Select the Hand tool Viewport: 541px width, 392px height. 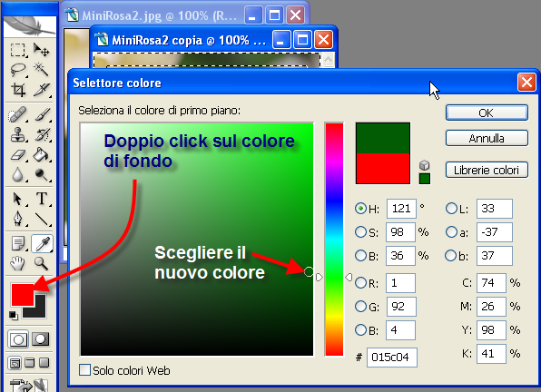tap(17, 264)
